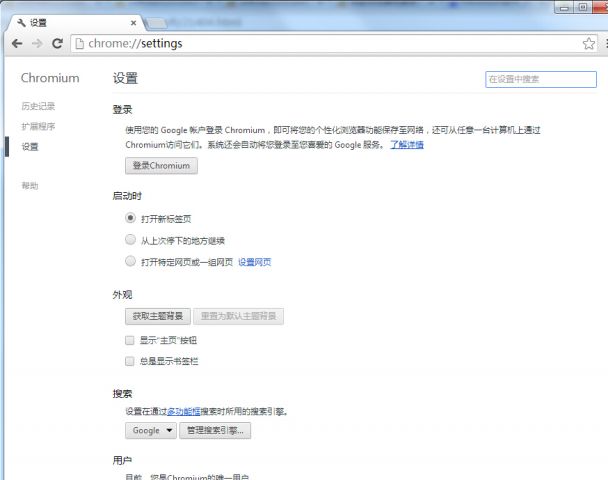
Task: Click the forward navigation arrow
Action: (x=37, y=43)
